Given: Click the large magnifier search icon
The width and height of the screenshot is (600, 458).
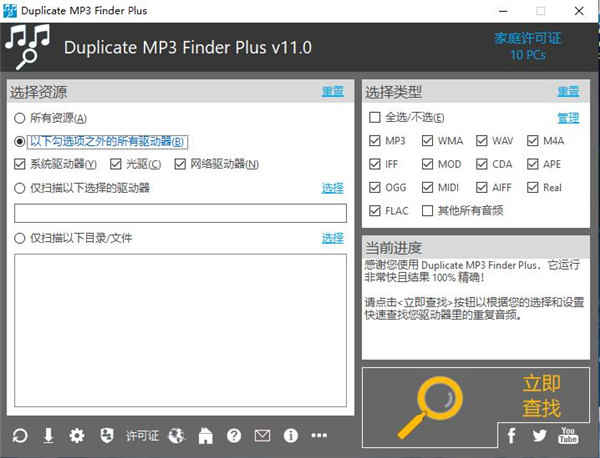Looking at the screenshot, I should pyautogui.click(x=430, y=408).
